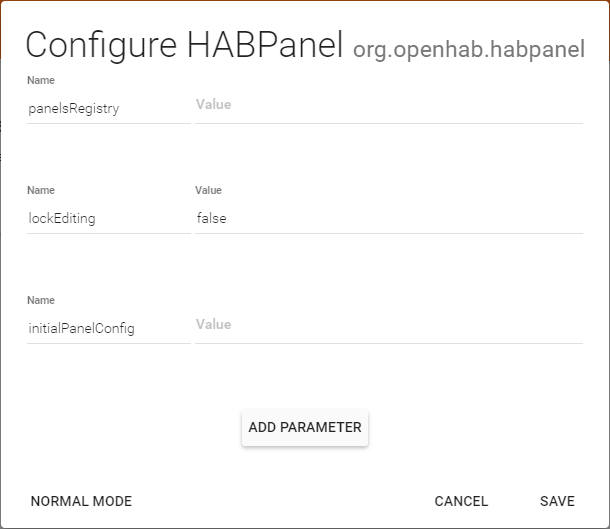
Task: Select the lockEditing value field containing false
Action: point(388,218)
